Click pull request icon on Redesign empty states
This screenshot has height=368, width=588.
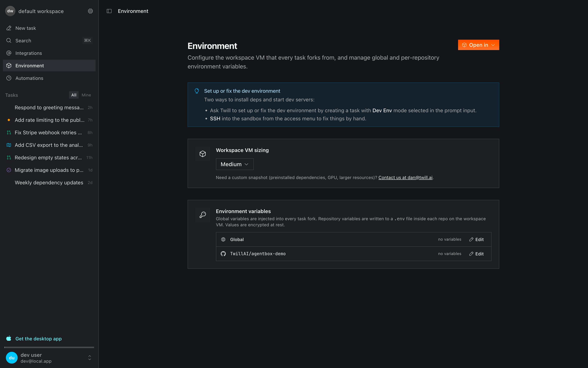9,158
